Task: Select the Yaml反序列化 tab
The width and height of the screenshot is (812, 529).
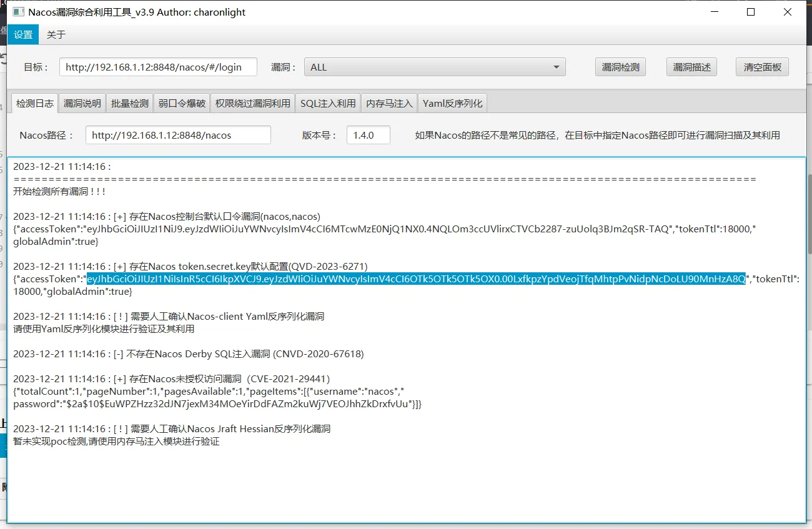Action: pyautogui.click(x=452, y=102)
